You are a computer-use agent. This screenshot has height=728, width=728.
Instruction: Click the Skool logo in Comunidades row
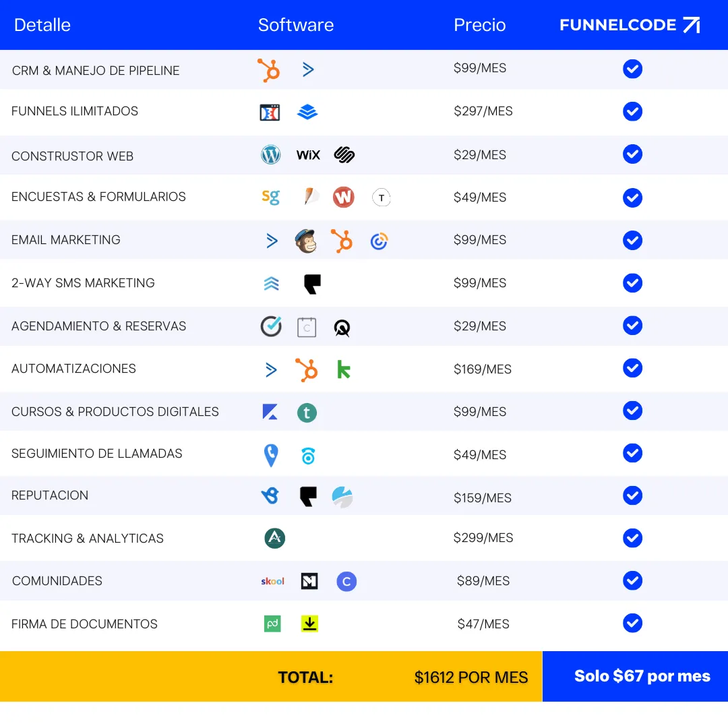(x=272, y=581)
